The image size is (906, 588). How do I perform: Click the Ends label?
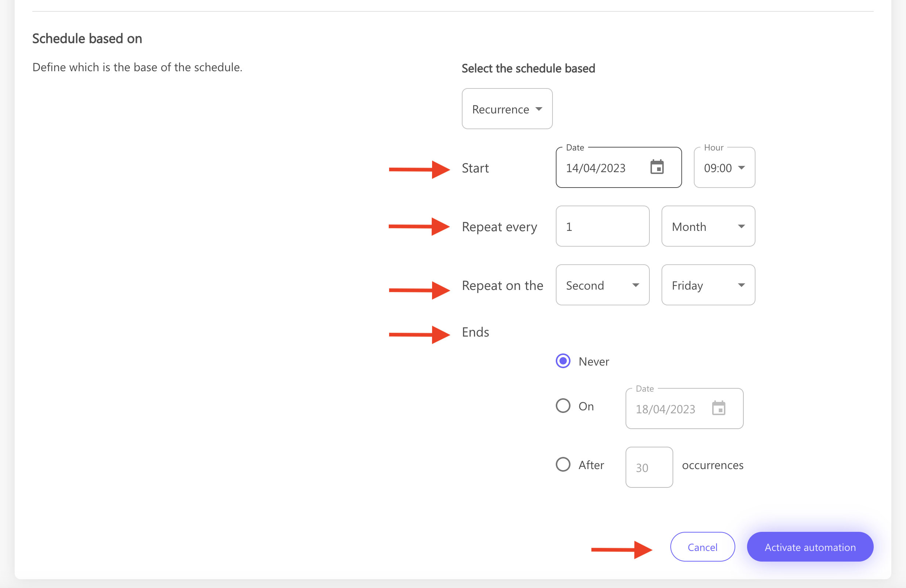pos(475,332)
